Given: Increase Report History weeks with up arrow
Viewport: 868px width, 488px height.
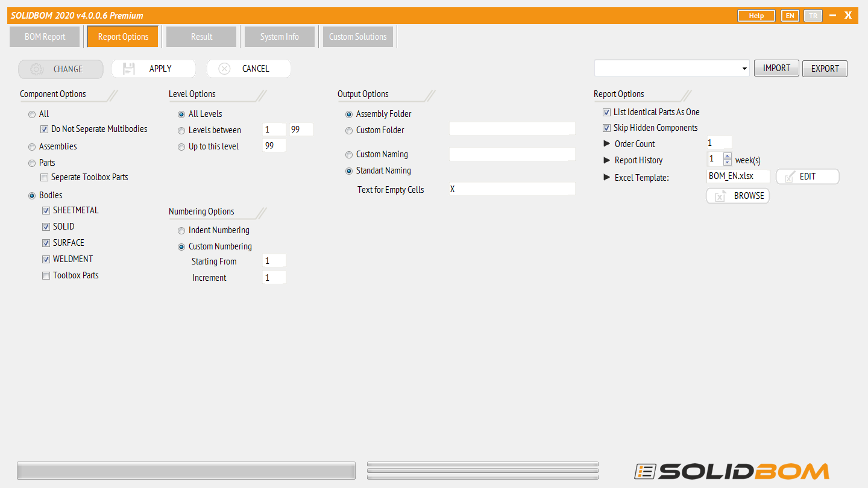Looking at the screenshot, I should coord(727,156).
